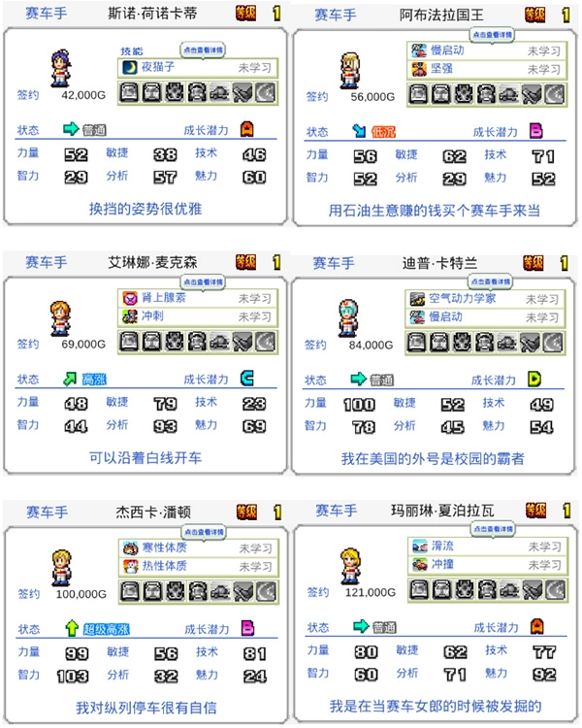Select the 艾琳娜·麦克森 name header

coord(152,262)
